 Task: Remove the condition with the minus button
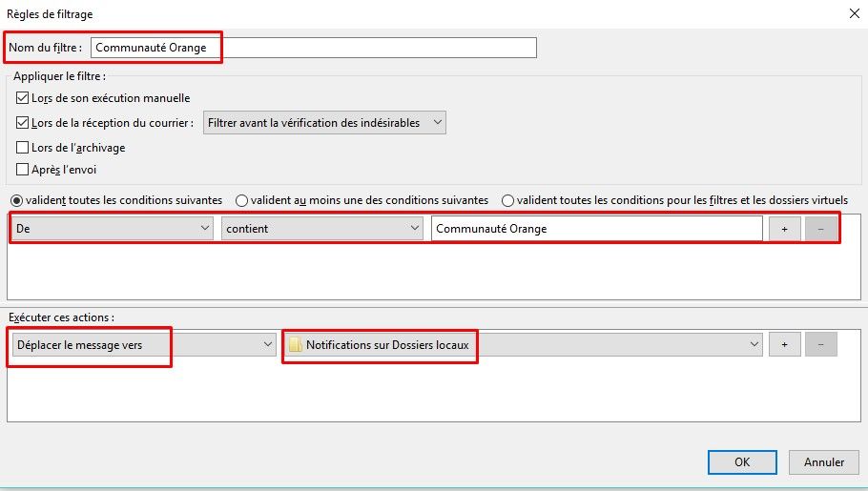(821, 229)
